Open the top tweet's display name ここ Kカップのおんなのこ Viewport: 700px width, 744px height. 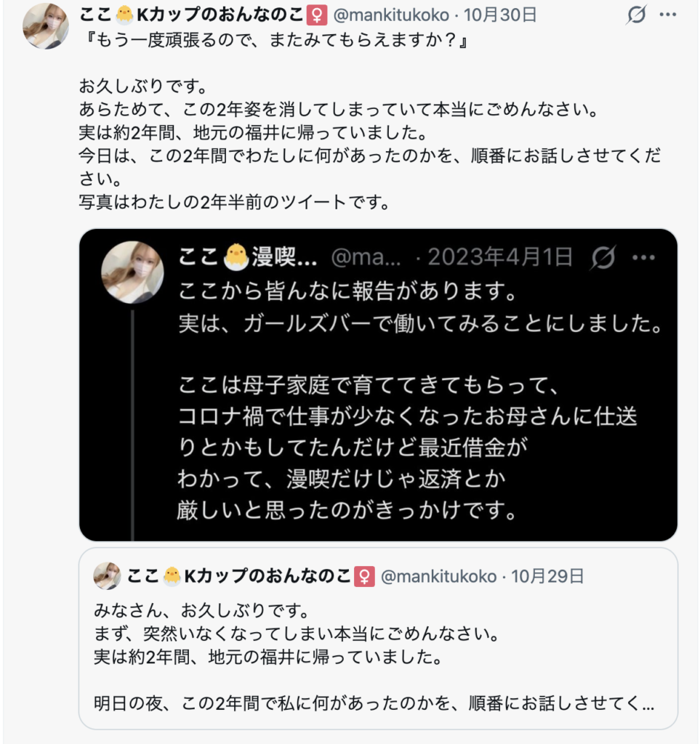193,15
